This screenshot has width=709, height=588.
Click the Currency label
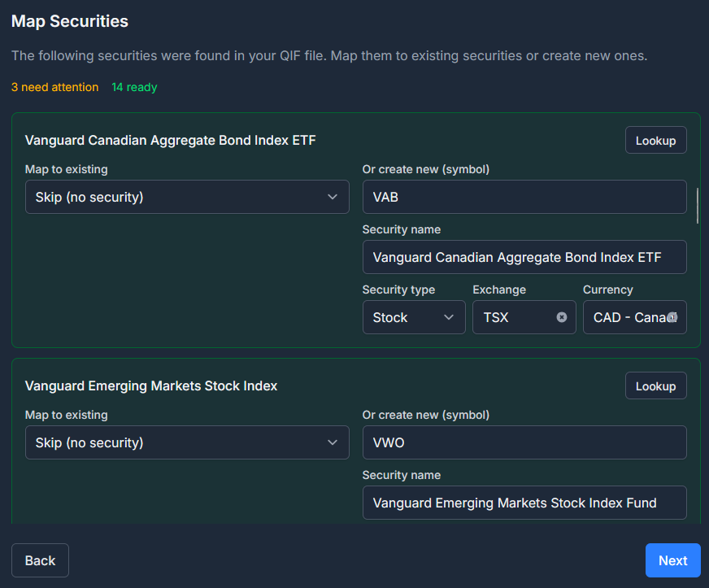[607, 290]
